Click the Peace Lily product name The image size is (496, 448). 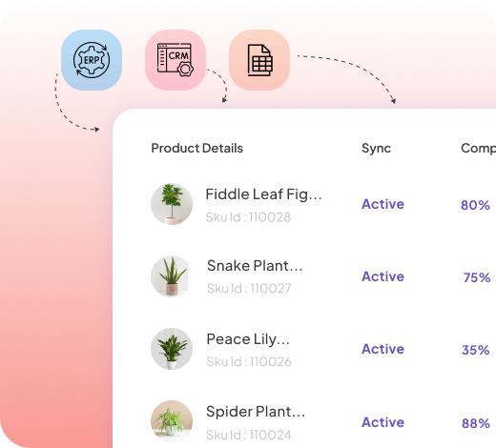[248, 339]
